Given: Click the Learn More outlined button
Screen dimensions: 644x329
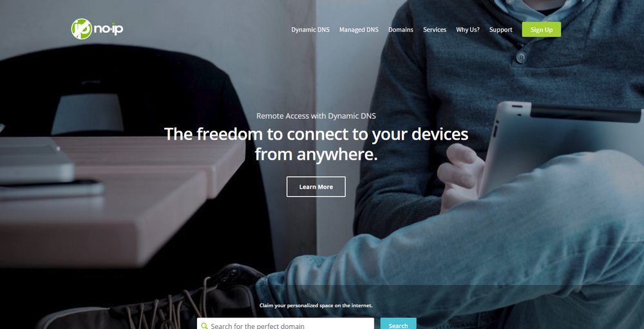Looking at the screenshot, I should [x=316, y=187].
